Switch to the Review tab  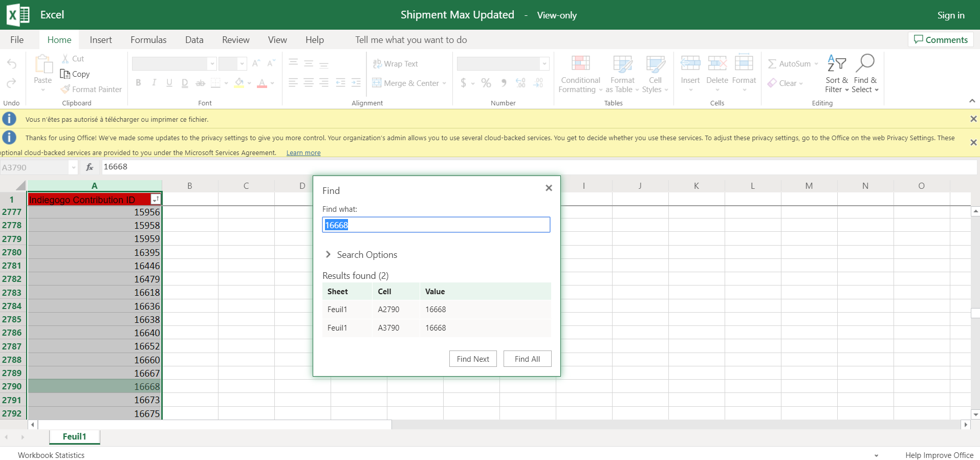(236, 40)
